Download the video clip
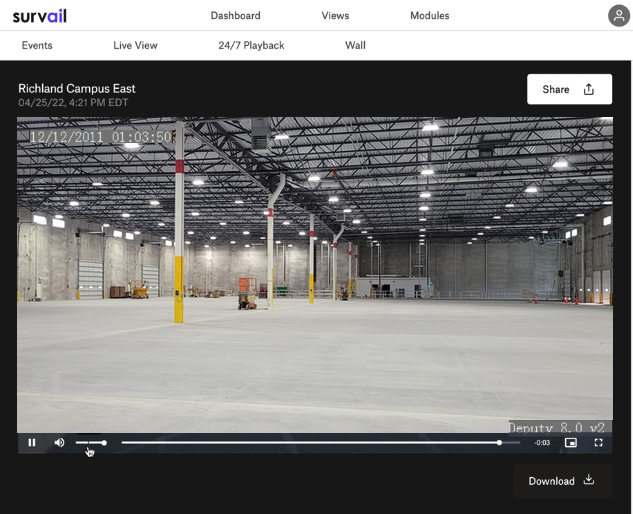The image size is (633, 514). tap(562, 480)
